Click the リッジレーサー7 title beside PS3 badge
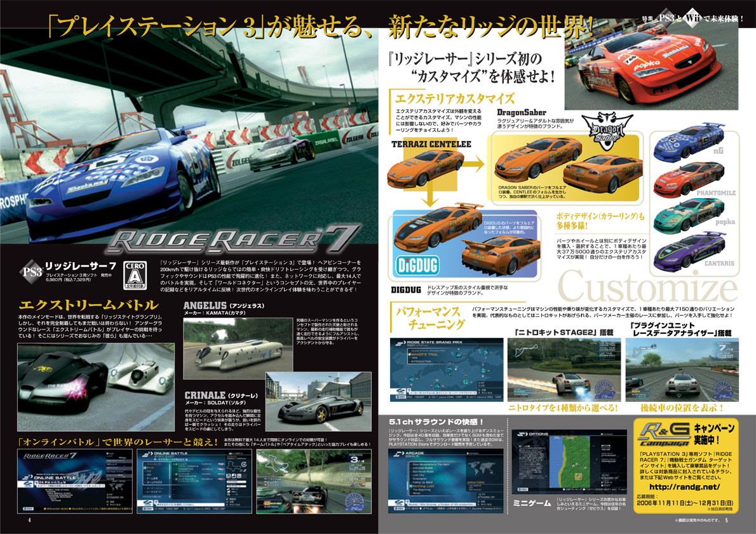Viewport: 756px width, 534px height. [81, 266]
